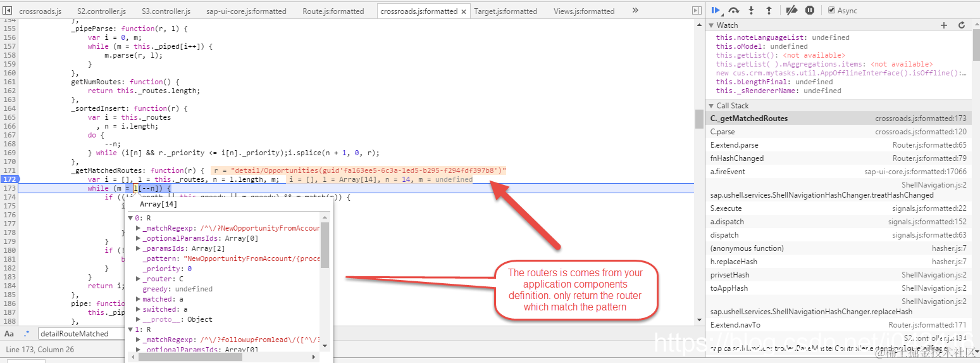
Task: Deactivate all breakpoints
Action: (x=791, y=10)
